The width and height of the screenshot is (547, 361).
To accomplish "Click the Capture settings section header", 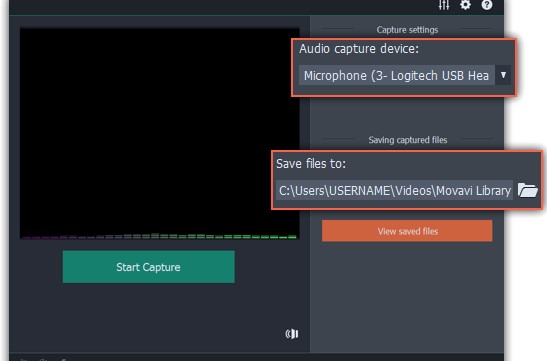I will pos(407,30).
